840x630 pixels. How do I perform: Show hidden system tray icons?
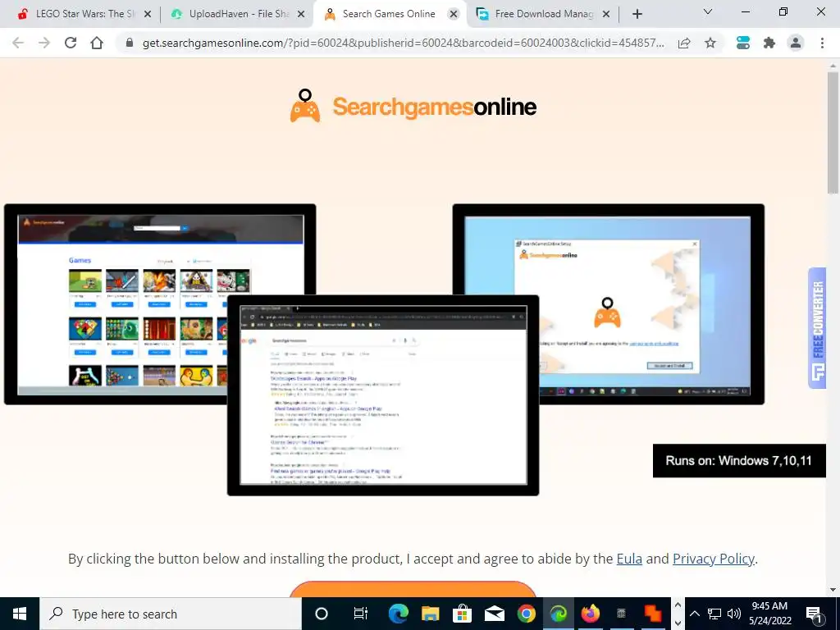[694, 614]
